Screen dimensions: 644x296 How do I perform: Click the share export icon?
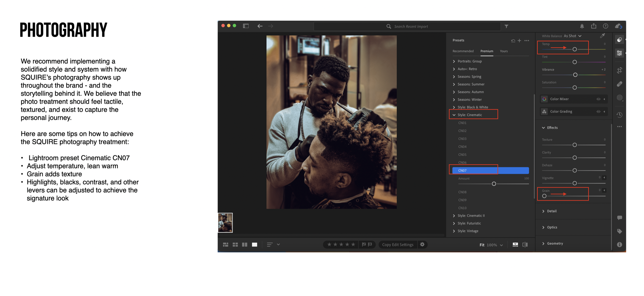[594, 26]
